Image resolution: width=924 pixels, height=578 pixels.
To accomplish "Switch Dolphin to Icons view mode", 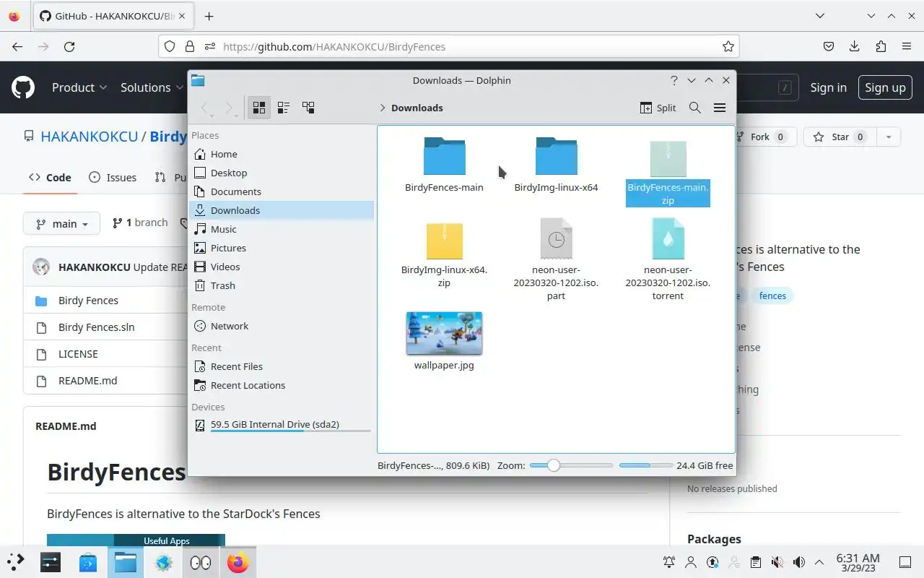I will (259, 108).
